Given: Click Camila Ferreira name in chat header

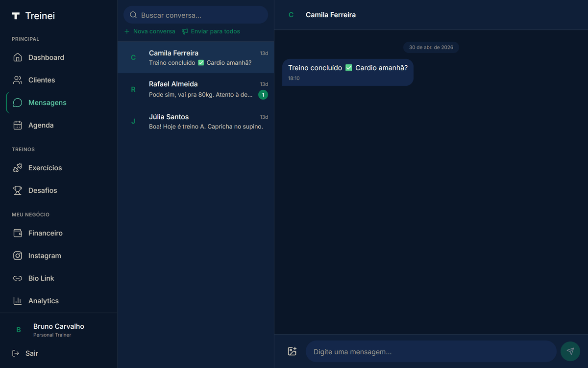Looking at the screenshot, I should coord(331,15).
